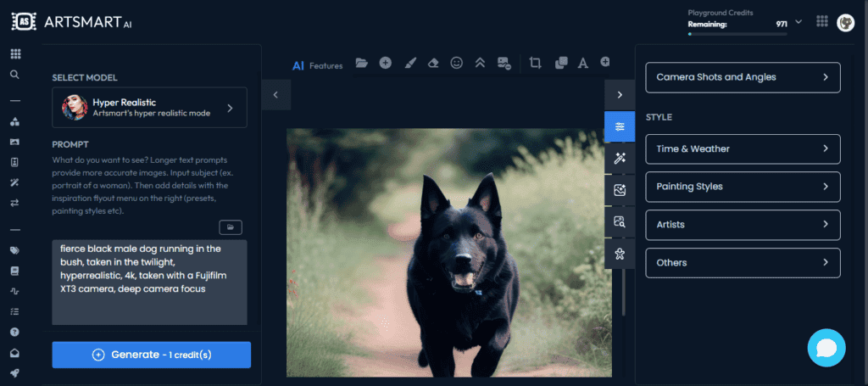The image size is (868, 386).
Task: Click the 971 credits remaining value
Action: [782, 25]
